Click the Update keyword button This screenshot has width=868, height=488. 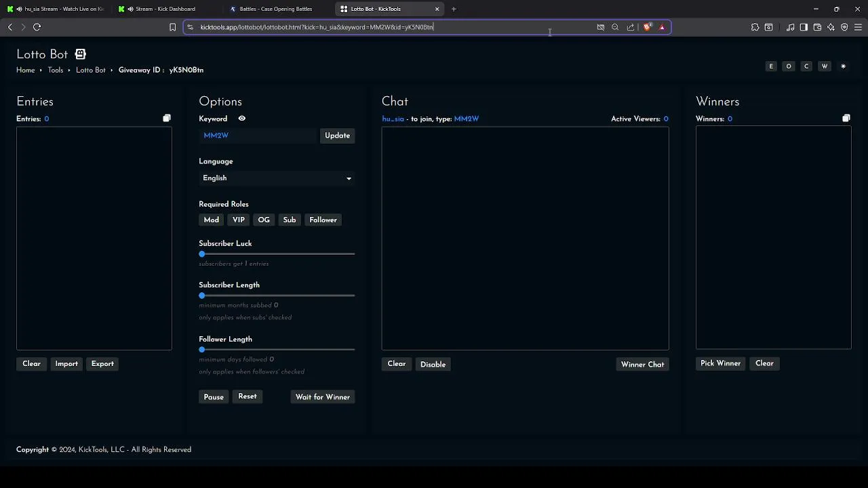coord(337,136)
